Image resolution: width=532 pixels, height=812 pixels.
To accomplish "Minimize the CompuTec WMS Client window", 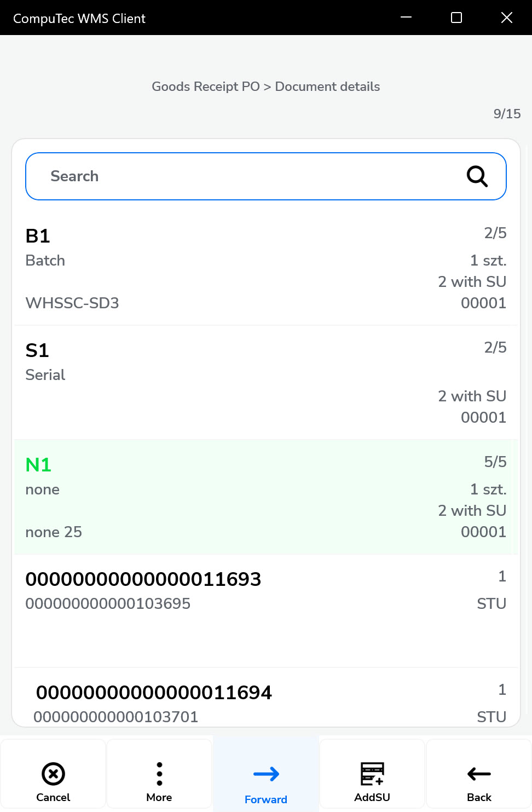I will 406,18.
